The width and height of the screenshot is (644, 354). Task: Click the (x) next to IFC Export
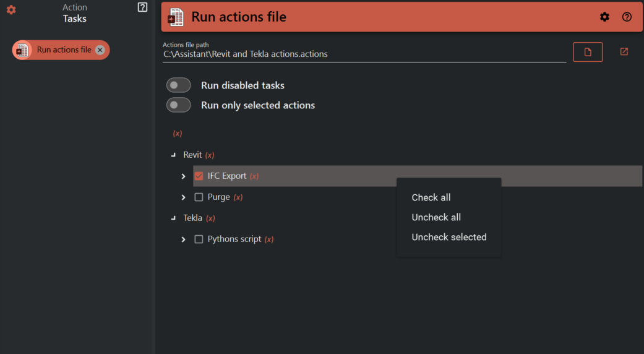pos(254,176)
